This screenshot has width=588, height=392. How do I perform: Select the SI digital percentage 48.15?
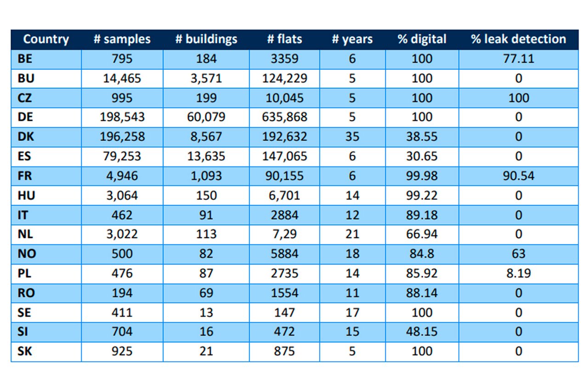coord(422,332)
